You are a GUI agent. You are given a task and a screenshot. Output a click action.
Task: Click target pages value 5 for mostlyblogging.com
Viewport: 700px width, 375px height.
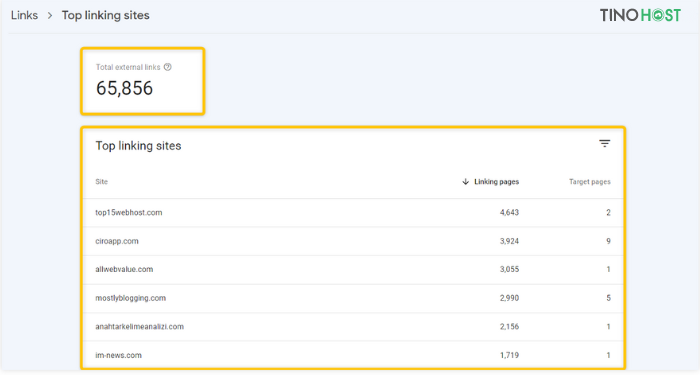pyautogui.click(x=608, y=298)
